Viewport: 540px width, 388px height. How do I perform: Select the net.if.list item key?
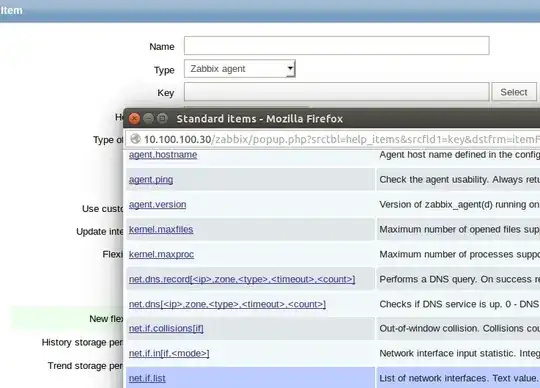(x=147, y=378)
